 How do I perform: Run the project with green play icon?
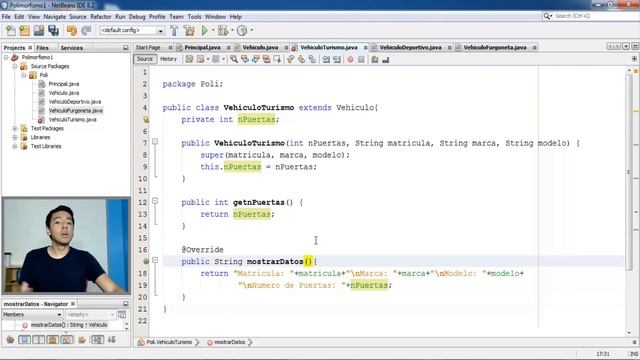tap(204, 31)
